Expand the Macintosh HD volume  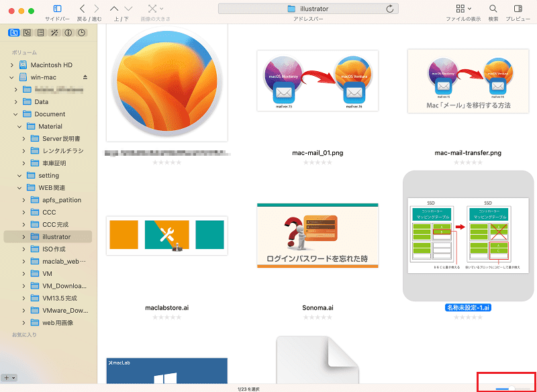pyautogui.click(x=12, y=65)
